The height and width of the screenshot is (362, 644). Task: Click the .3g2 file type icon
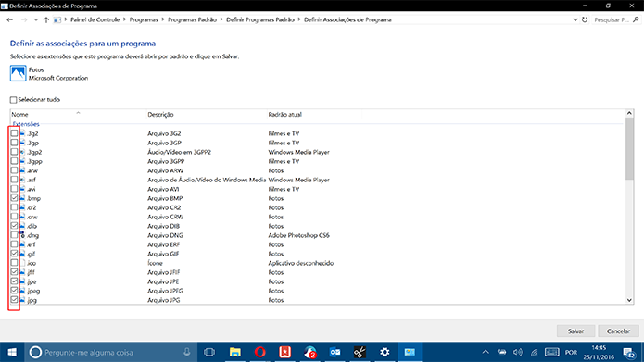pos(22,133)
